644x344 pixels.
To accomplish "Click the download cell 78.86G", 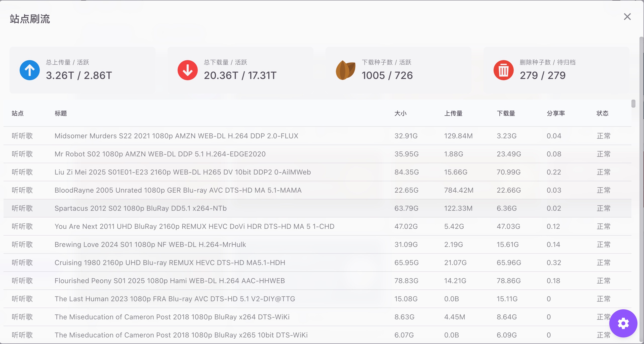I will pyautogui.click(x=509, y=281).
